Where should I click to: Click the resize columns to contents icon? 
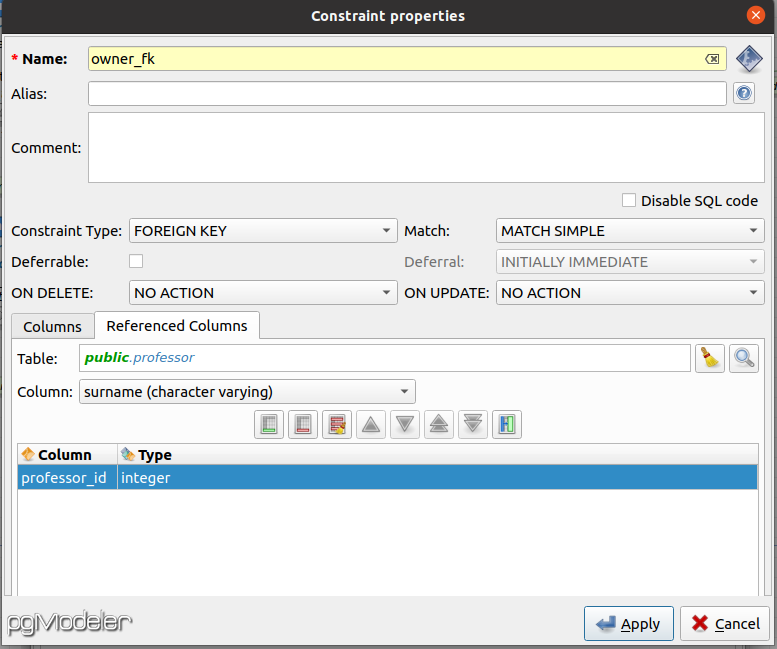pos(507,425)
